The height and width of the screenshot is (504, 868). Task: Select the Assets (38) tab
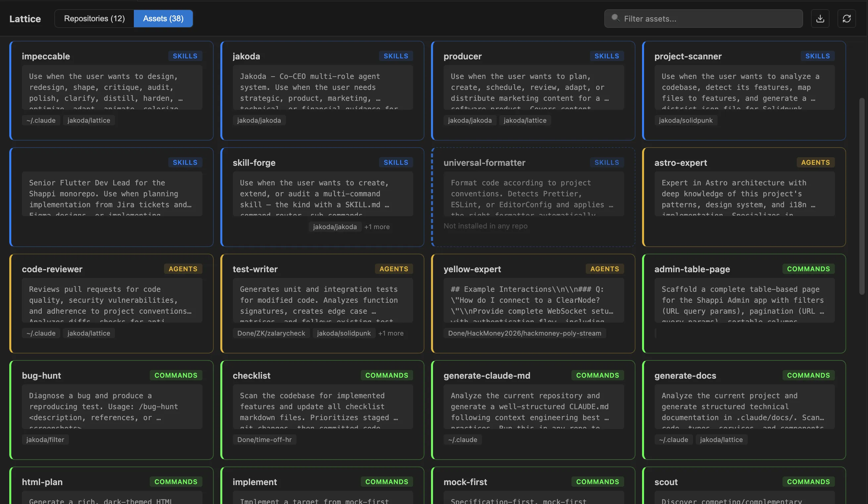[163, 19]
